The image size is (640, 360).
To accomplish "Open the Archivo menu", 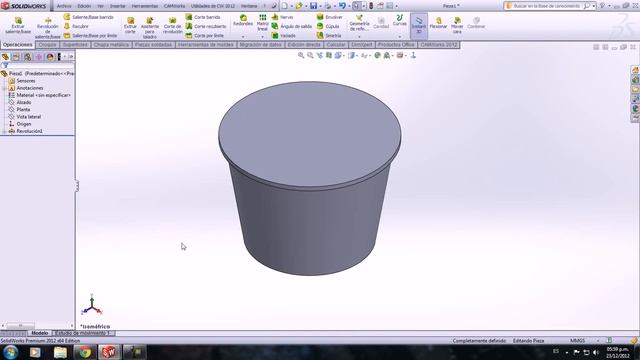I will tap(64, 6).
